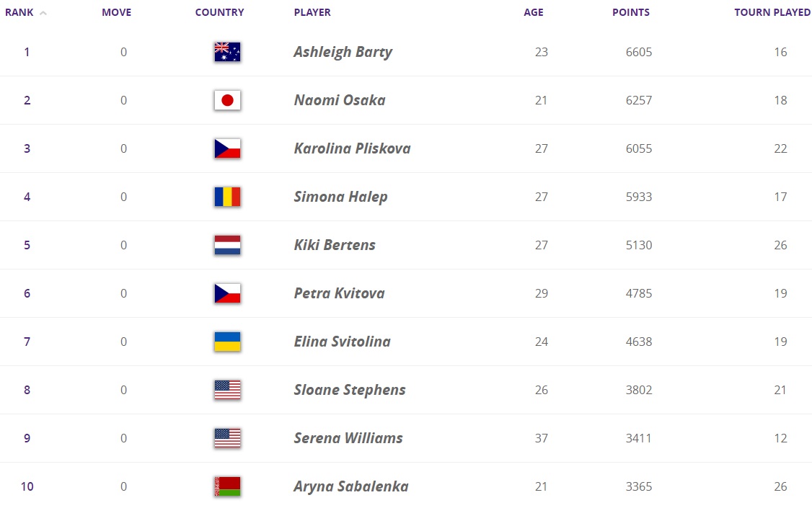Open Karolina Pliskova's player page
This screenshot has width=812, height=508.
coord(352,148)
